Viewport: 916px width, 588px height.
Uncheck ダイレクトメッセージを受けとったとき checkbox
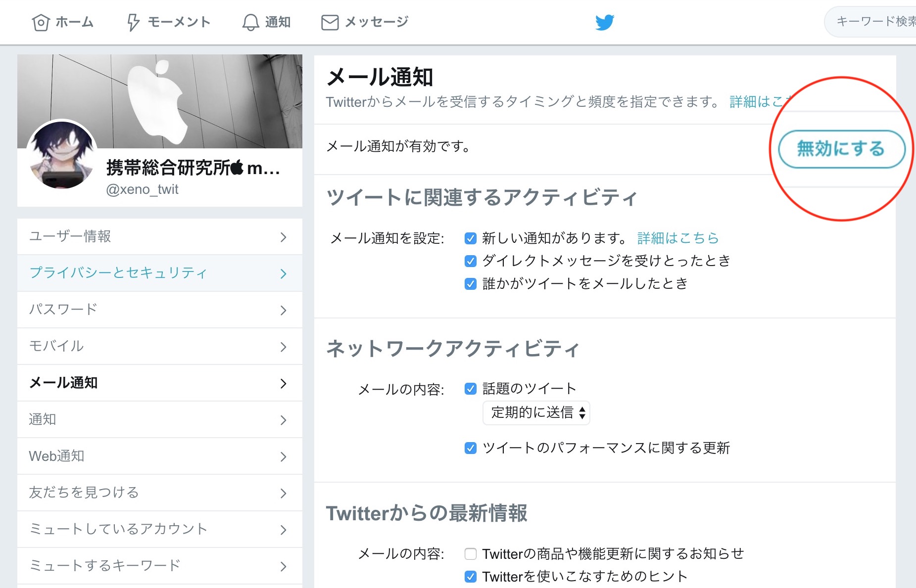coord(471,261)
